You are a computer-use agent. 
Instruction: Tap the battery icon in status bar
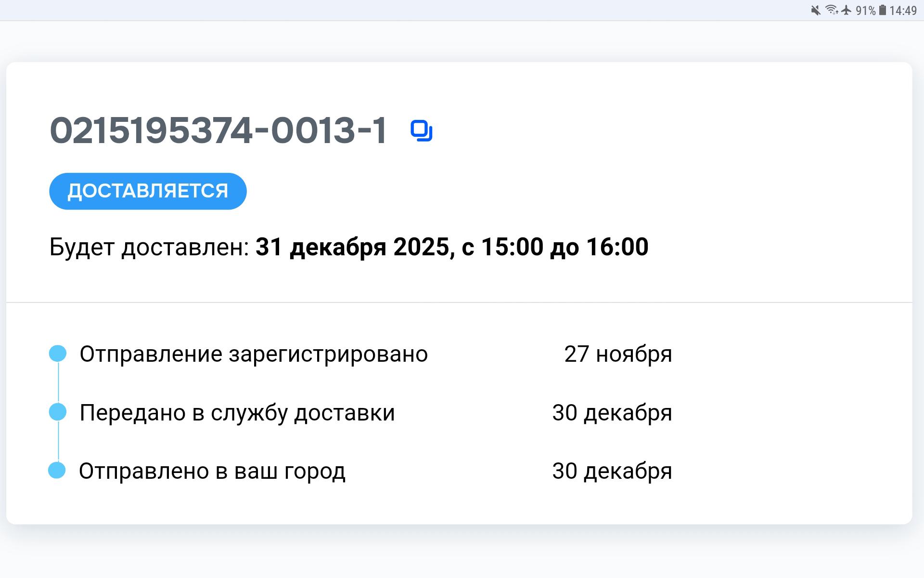pyautogui.click(x=883, y=11)
